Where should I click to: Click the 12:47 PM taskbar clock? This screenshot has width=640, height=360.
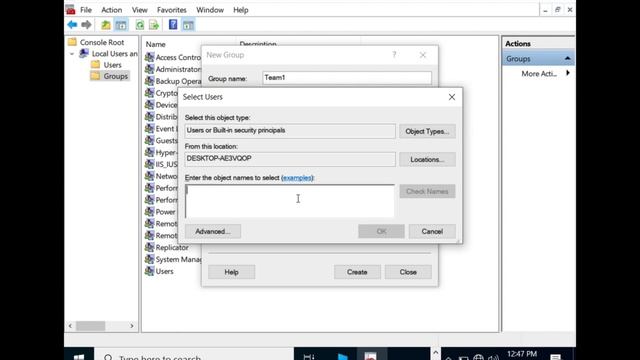522,354
